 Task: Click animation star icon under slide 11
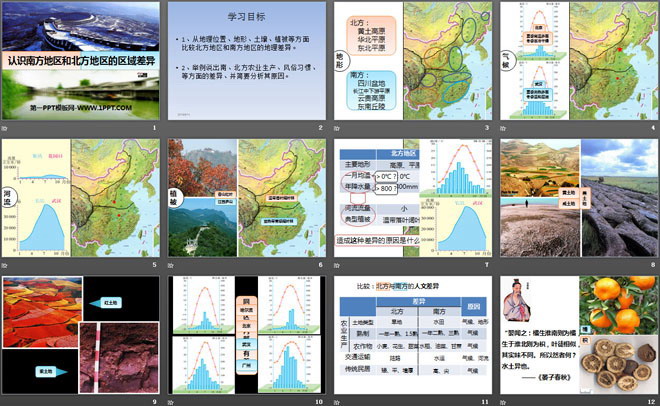tap(337, 402)
